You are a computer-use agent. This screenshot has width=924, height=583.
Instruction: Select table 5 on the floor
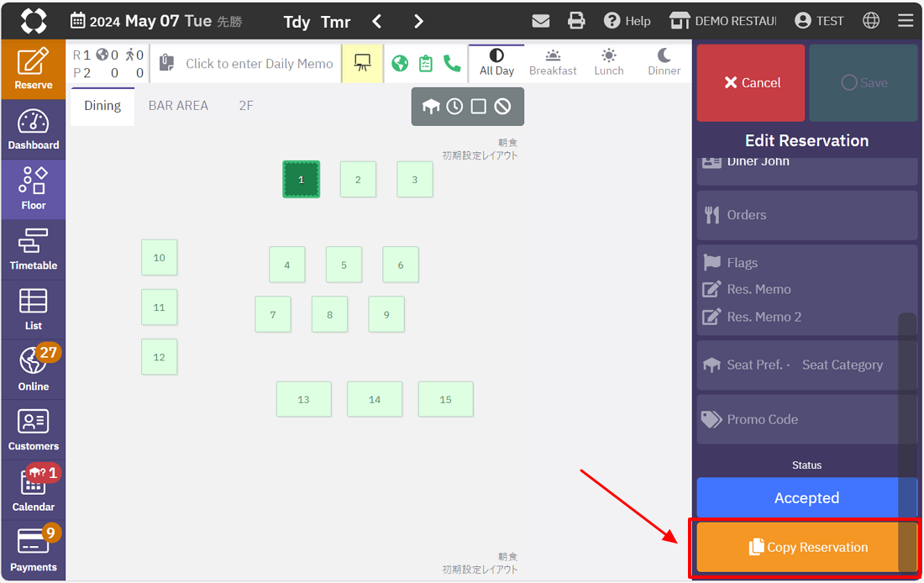click(344, 265)
